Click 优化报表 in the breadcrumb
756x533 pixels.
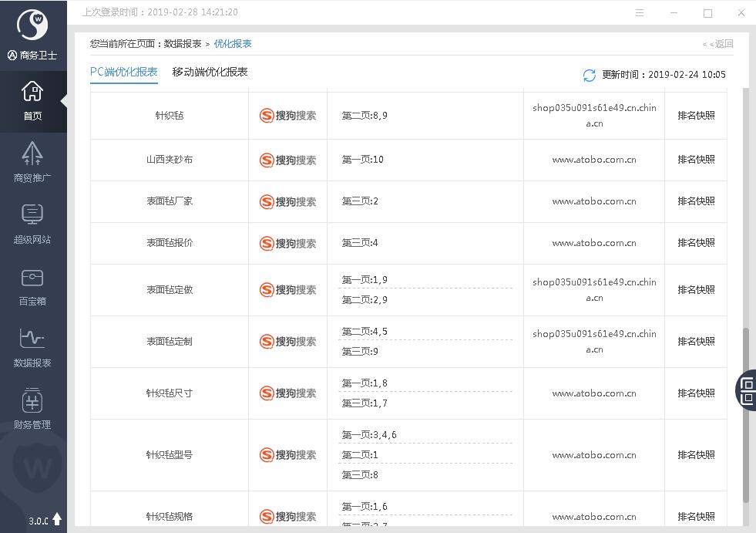click(233, 44)
